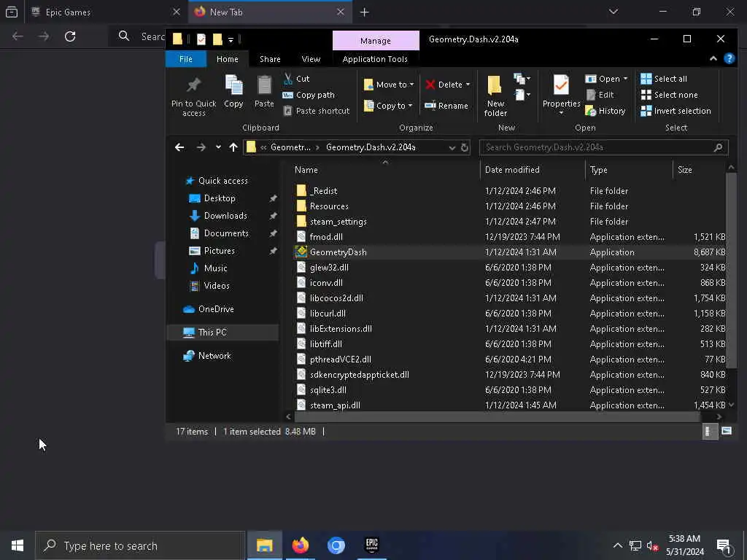Open Explorer Help question icon
Screen dimensions: 747x560
pos(729,58)
